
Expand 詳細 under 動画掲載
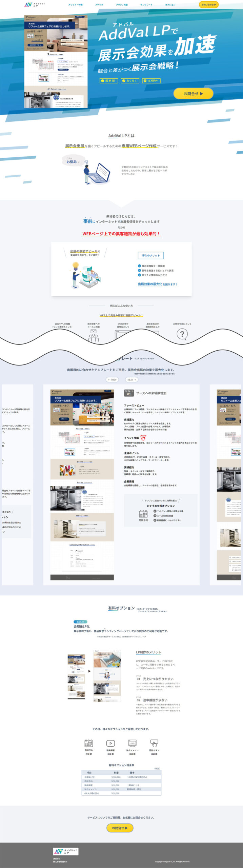click(110, 754)
